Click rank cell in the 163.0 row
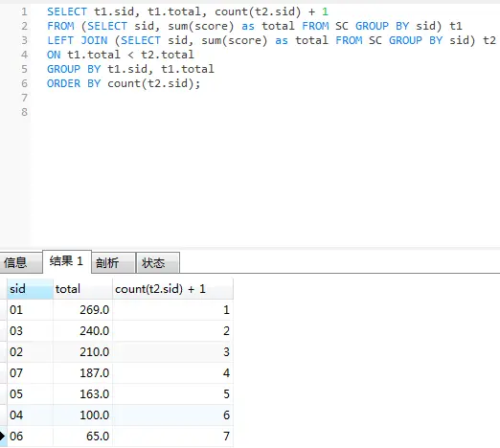Image resolution: width=500 pixels, height=448 pixels. [172, 394]
